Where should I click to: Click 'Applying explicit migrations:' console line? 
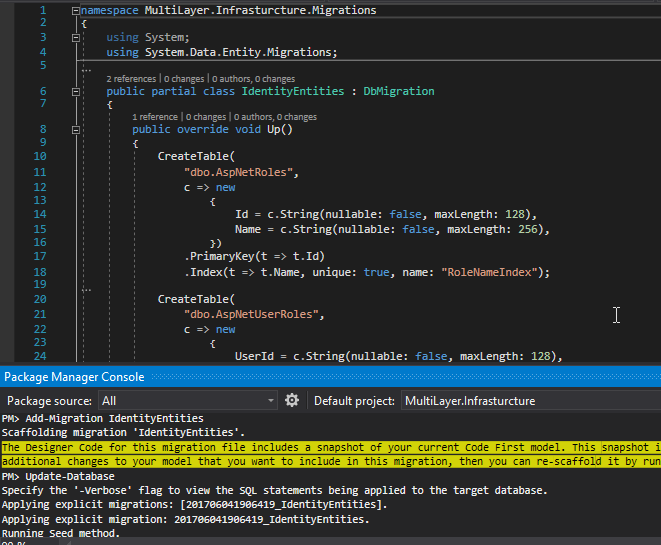194,504
